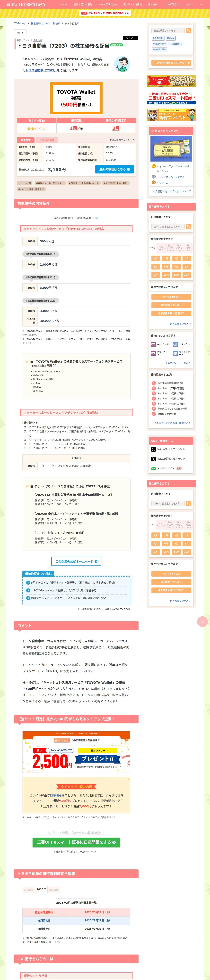Switch to the その他の情報 tab

(47, 140)
